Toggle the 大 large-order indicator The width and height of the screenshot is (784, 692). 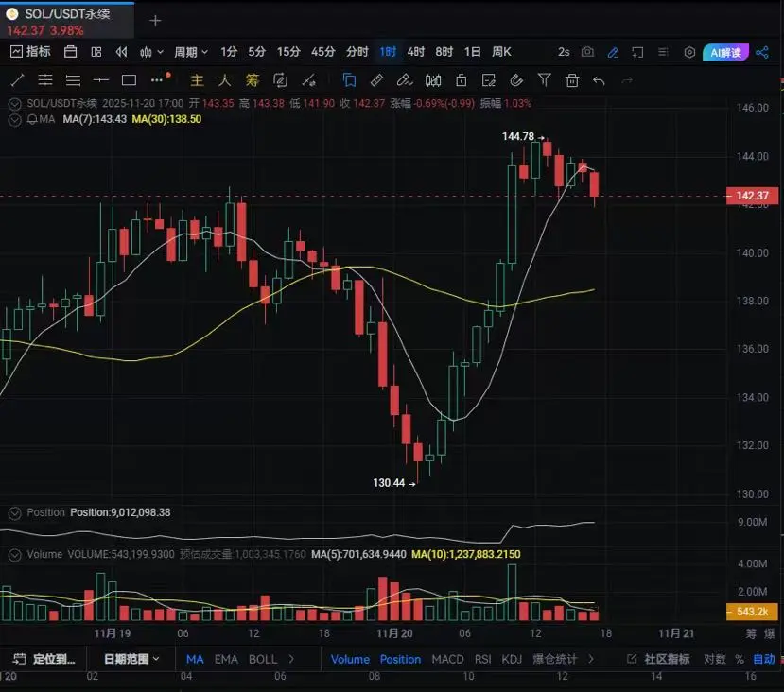coord(224,80)
